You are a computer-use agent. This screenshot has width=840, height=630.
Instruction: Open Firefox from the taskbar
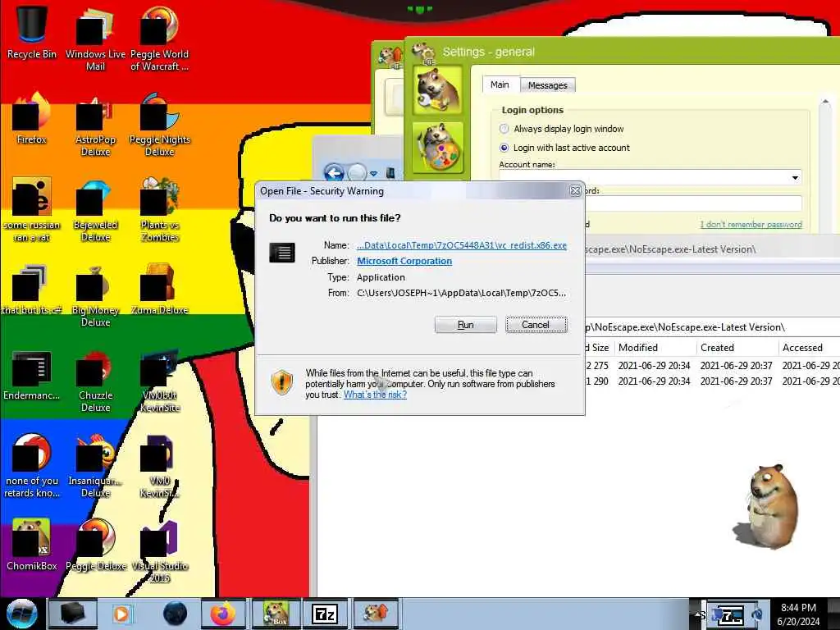pos(223,614)
